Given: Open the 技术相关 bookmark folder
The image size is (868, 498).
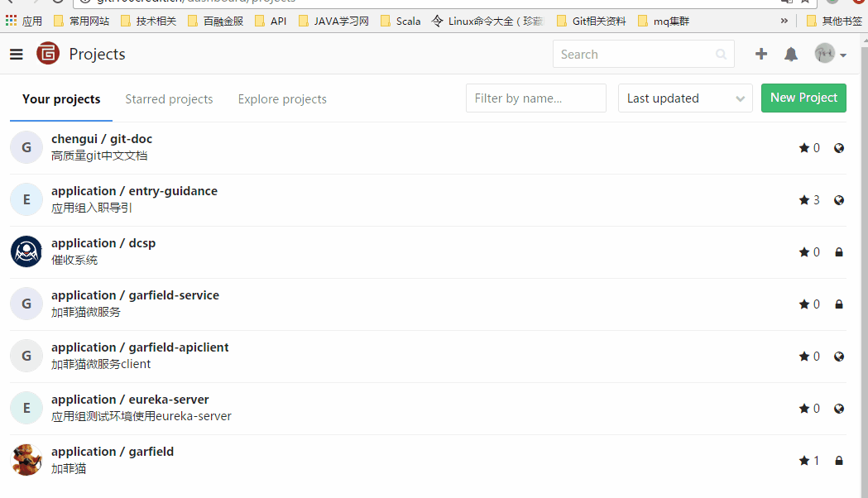Looking at the screenshot, I should [x=148, y=21].
